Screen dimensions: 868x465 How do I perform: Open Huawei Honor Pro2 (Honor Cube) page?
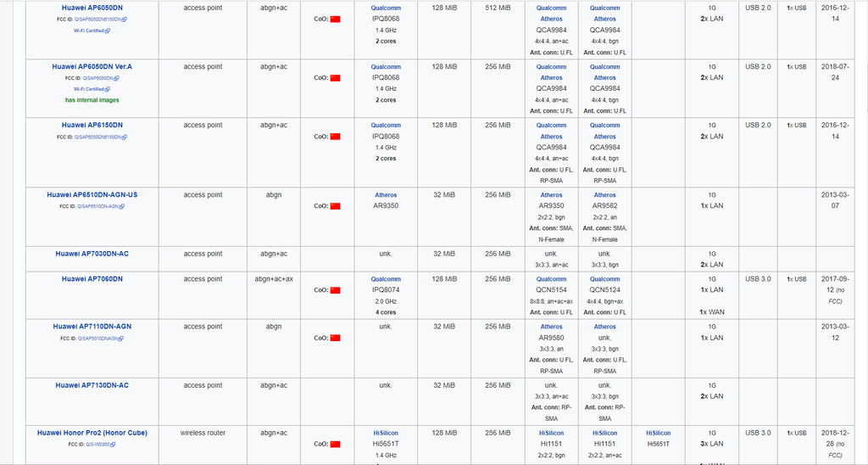click(x=92, y=433)
